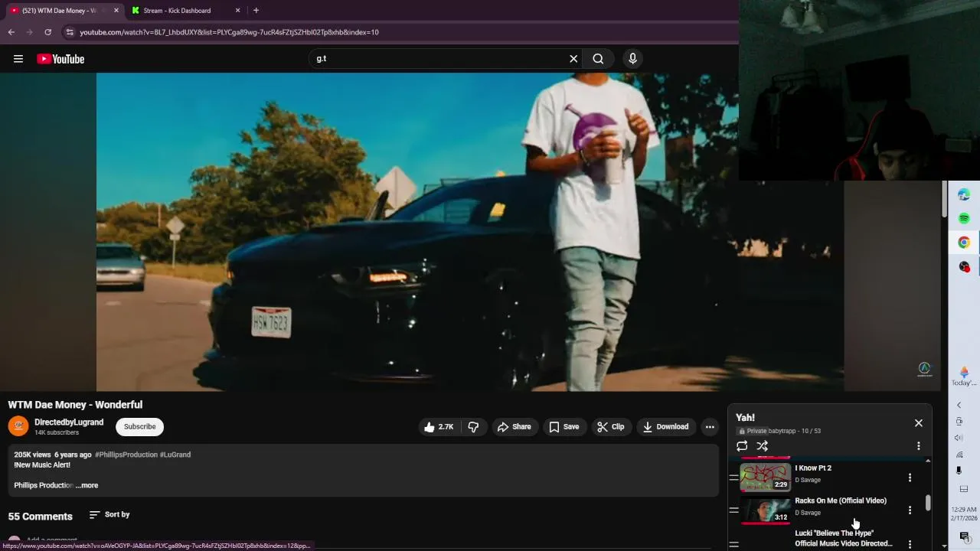980x551 pixels.
Task: Open Chrome from the taskbar
Action: coord(964,243)
